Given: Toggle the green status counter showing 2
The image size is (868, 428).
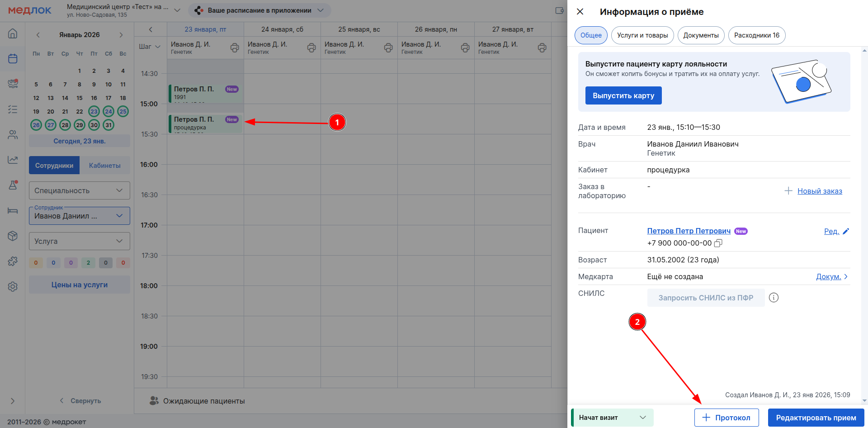Looking at the screenshot, I should click(88, 263).
